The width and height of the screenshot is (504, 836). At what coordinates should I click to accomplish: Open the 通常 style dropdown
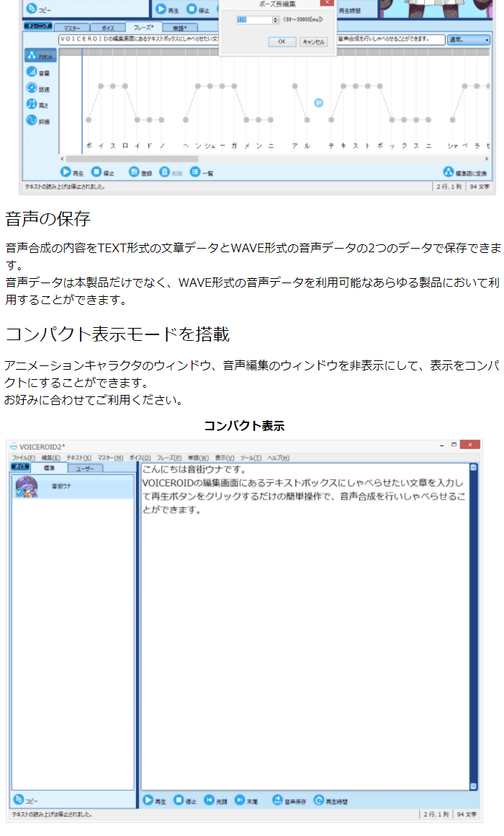(468, 40)
